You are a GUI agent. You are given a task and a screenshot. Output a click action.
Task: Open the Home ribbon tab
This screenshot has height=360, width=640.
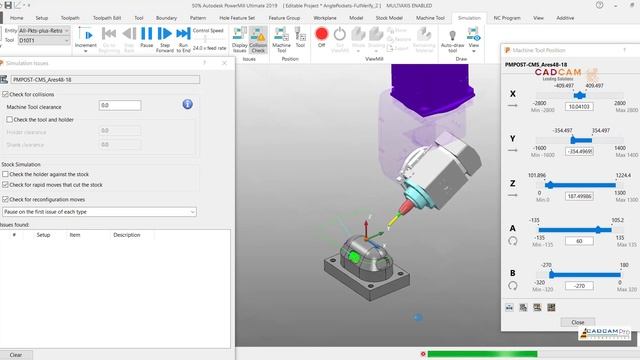click(17, 18)
